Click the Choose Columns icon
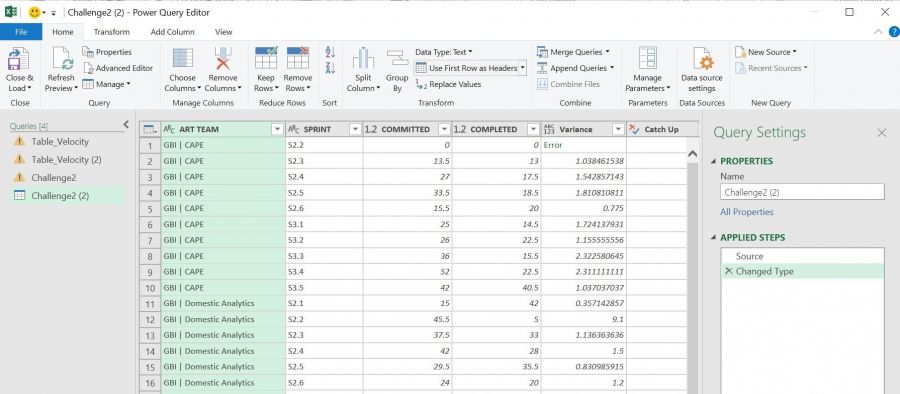The width and height of the screenshot is (900, 394). (x=183, y=59)
